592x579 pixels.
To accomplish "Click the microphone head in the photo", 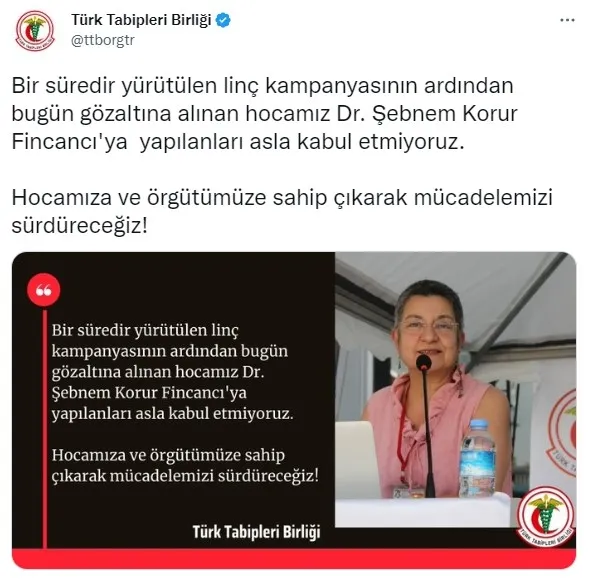I will click(x=424, y=362).
